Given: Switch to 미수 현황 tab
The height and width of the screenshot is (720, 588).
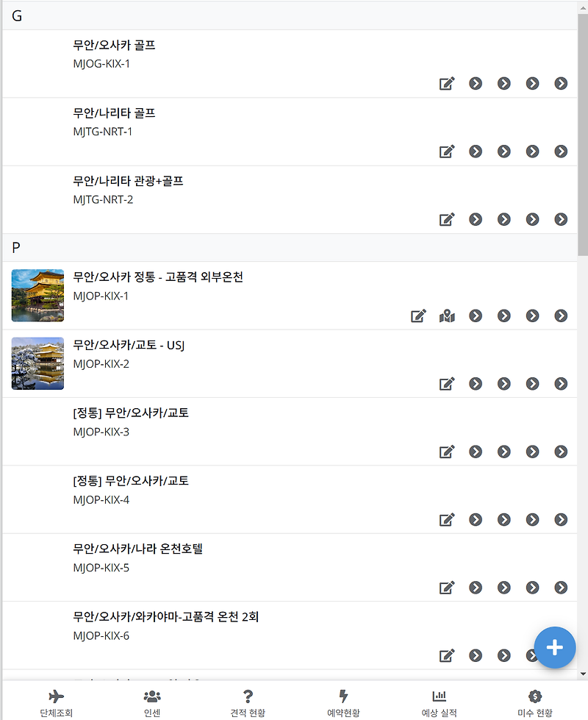Looking at the screenshot, I should click(x=535, y=703).
